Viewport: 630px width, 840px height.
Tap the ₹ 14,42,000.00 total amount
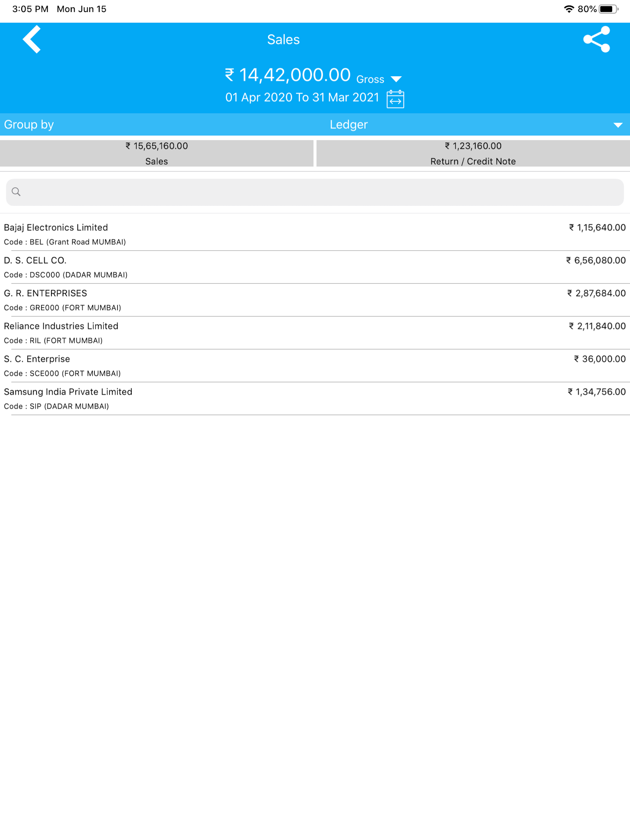tap(288, 75)
